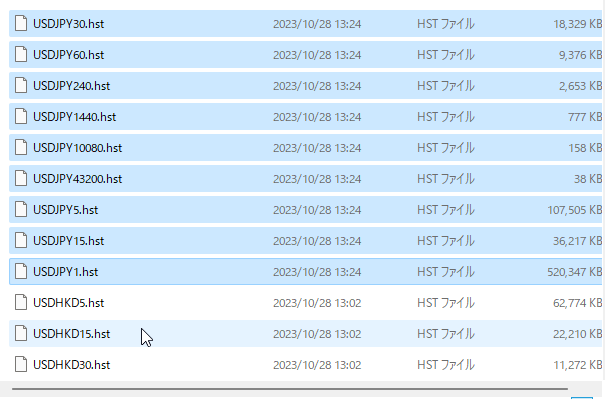The width and height of the screenshot is (605, 399).
Task: Click the USDJPY60.hst file icon
Action: pyautogui.click(x=21, y=54)
